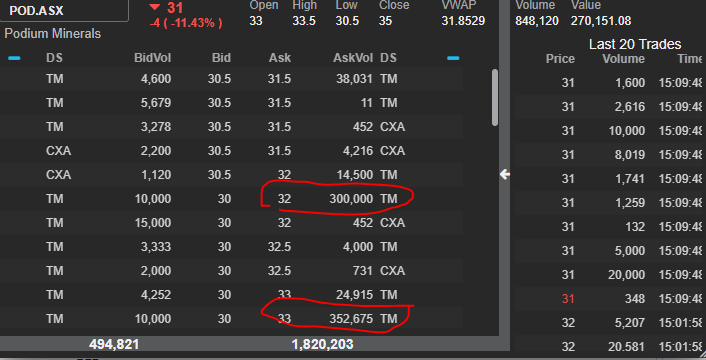Click the Podium Minerals company name
706x360 pixels.
click(x=53, y=34)
